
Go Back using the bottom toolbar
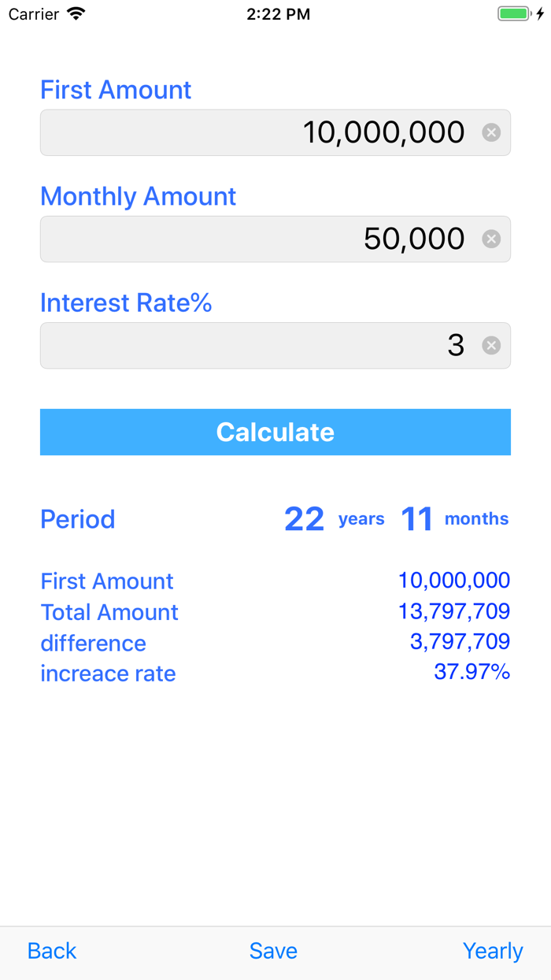click(x=51, y=951)
